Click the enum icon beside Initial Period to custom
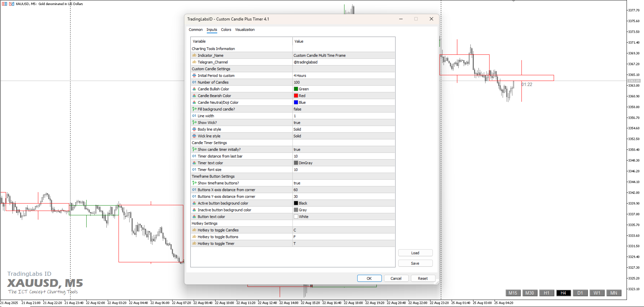This screenshot has height=307, width=644. tap(194, 76)
